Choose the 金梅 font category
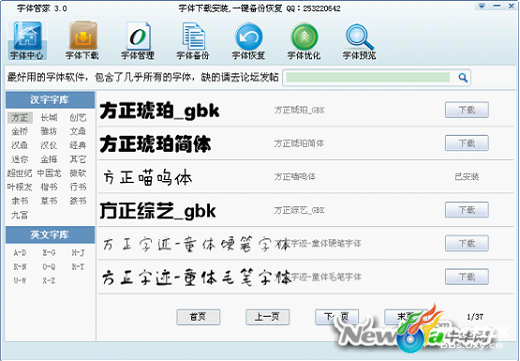This screenshot has width=520, height=361. 49,159
